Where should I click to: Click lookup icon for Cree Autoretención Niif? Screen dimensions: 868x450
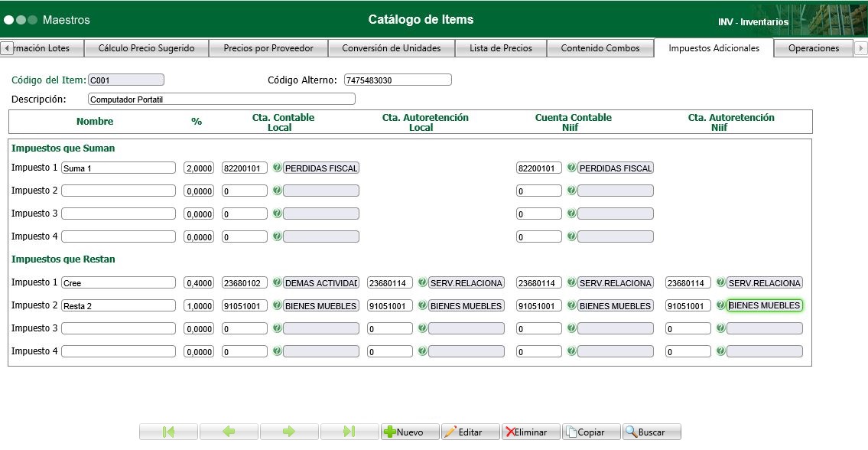tap(720, 282)
